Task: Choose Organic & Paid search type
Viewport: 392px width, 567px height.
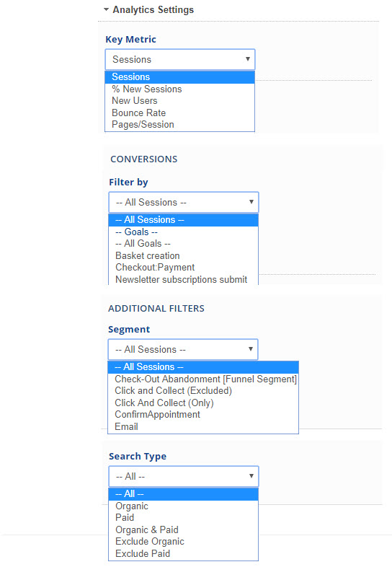Action: [183, 529]
